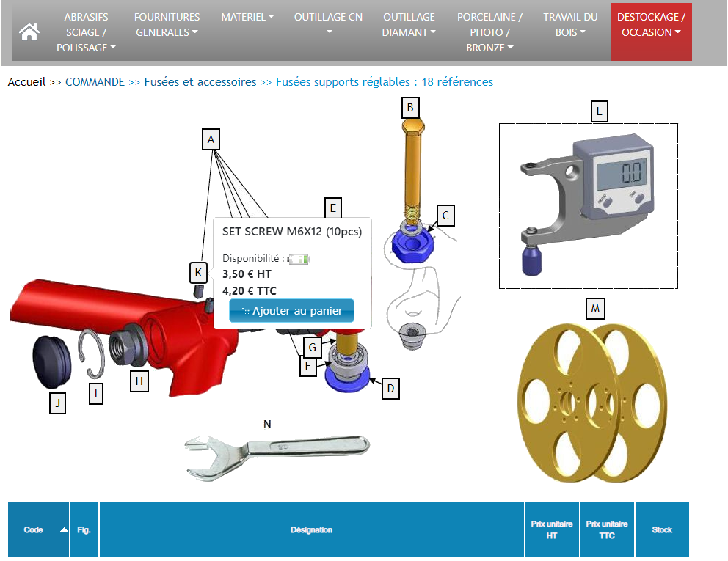Select part label J near the cap
The width and height of the screenshot is (728, 561).
[x=58, y=403]
